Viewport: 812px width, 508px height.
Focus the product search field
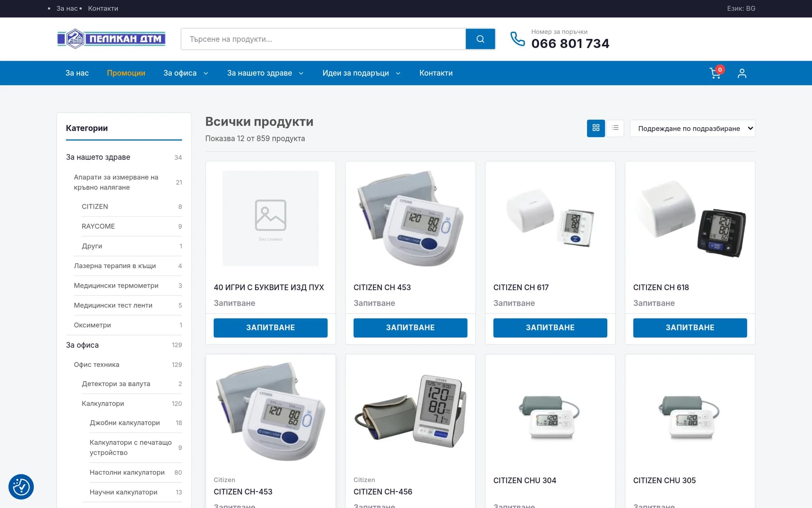[324, 39]
